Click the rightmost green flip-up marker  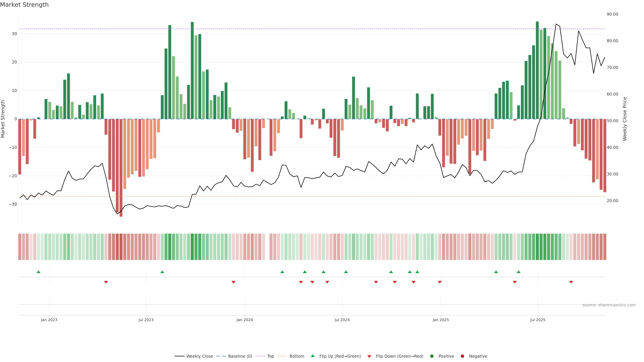(x=519, y=272)
